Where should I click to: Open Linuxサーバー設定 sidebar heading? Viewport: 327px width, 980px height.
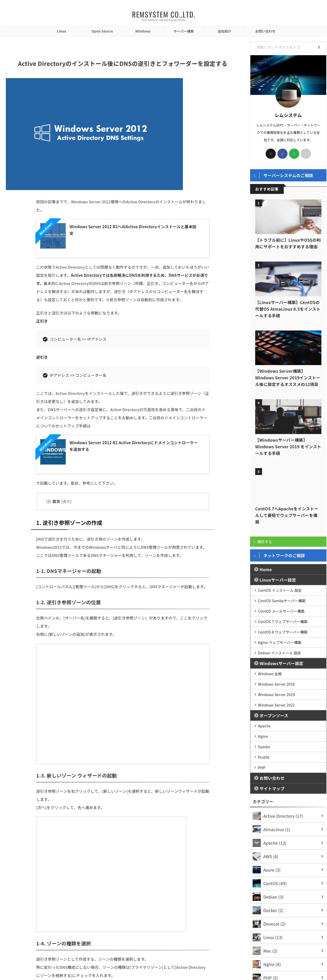tap(288, 580)
